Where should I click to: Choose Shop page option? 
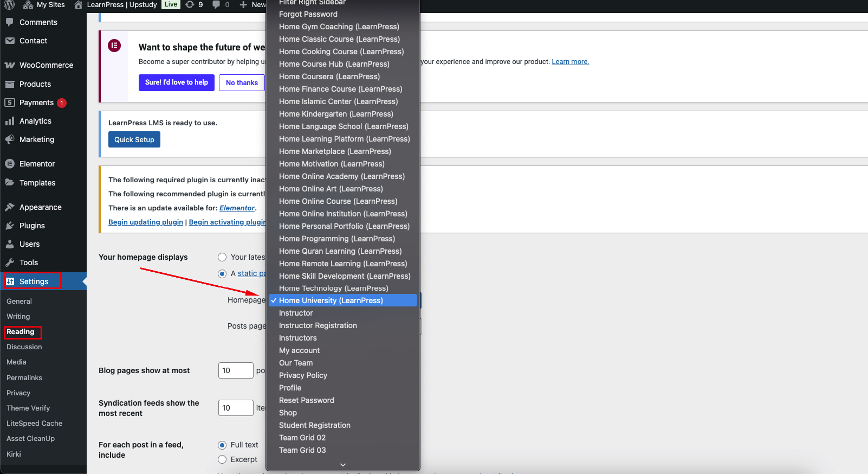coord(344,413)
